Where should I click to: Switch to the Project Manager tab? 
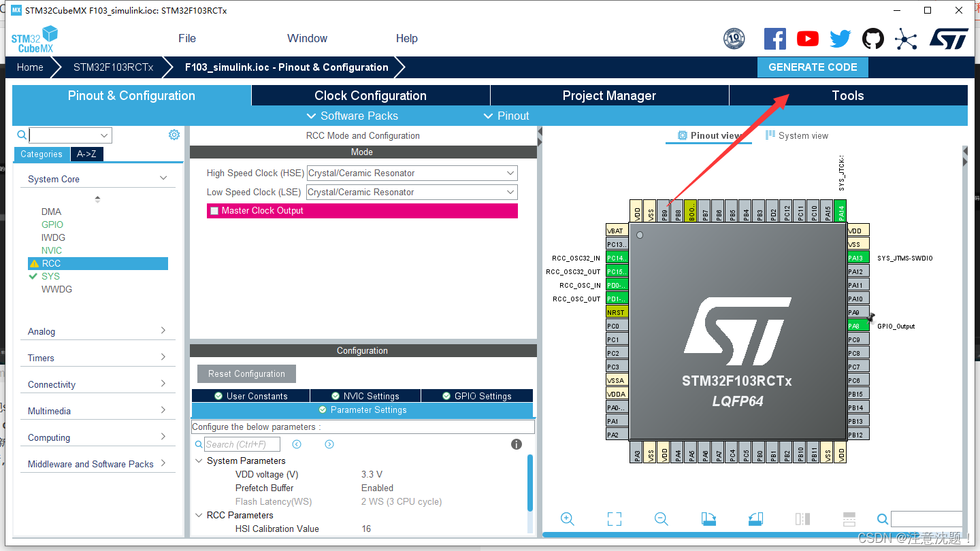tap(609, 96)
